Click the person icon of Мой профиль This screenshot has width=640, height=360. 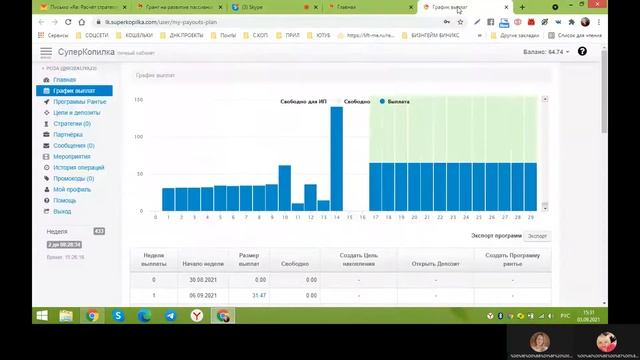[47, 190]
